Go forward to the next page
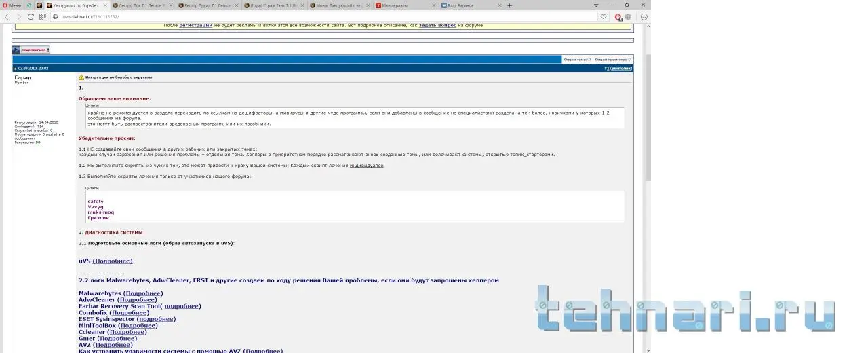 click(x=18, y=17)
